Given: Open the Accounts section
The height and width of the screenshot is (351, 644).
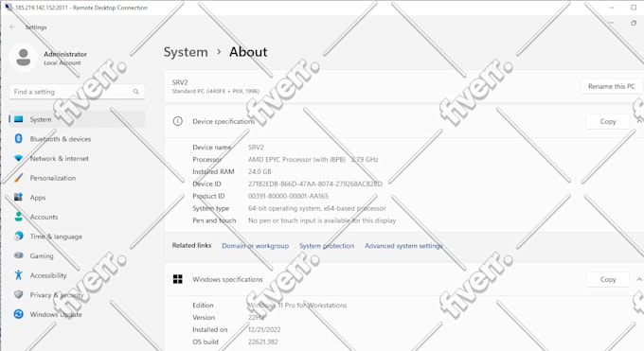Looking at the screenshot, I should pos(77,217).
